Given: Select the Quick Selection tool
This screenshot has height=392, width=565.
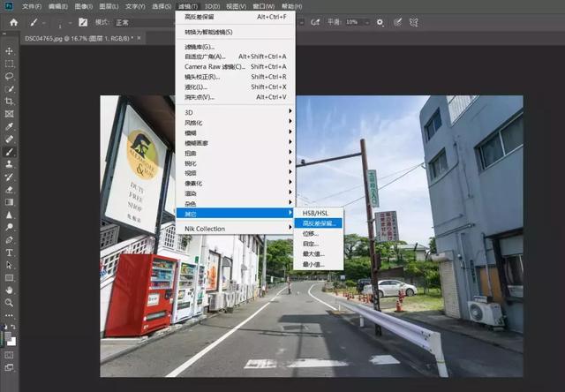Looking at the screenshot, I should [10, 89].
